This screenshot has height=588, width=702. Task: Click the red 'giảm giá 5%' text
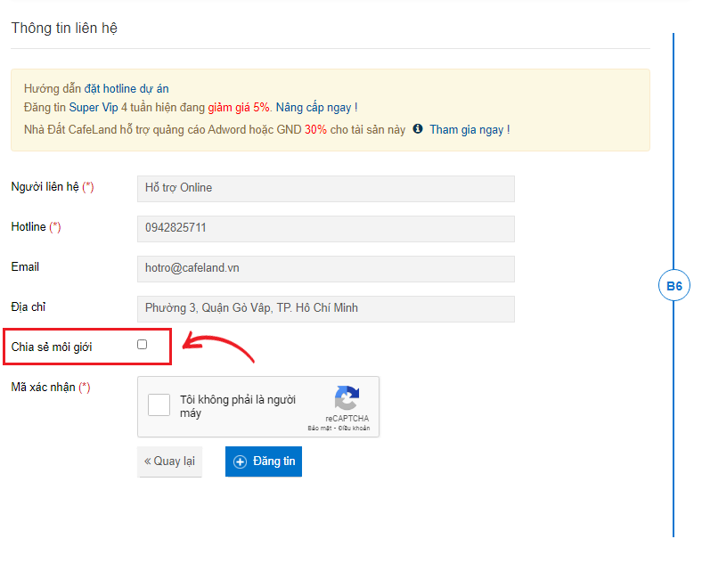(239, 108)
